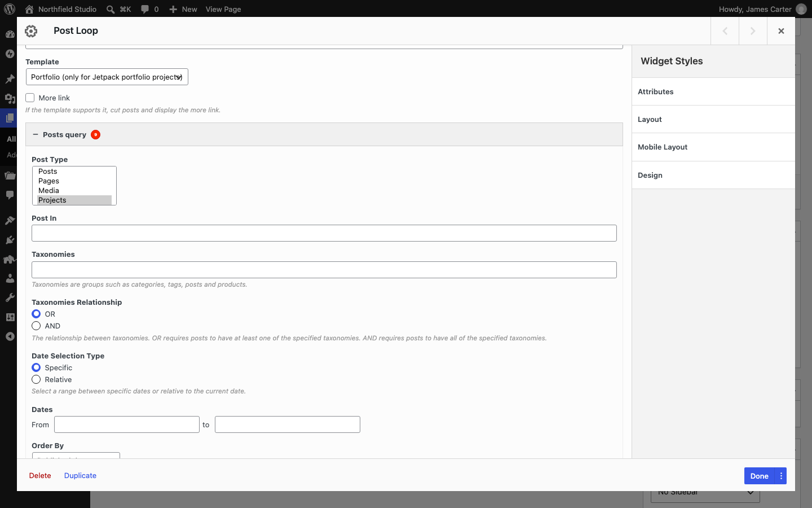The image size is (812, 508).
Task: Open Tools wrench sidebar icon
Action: point(10,297)
